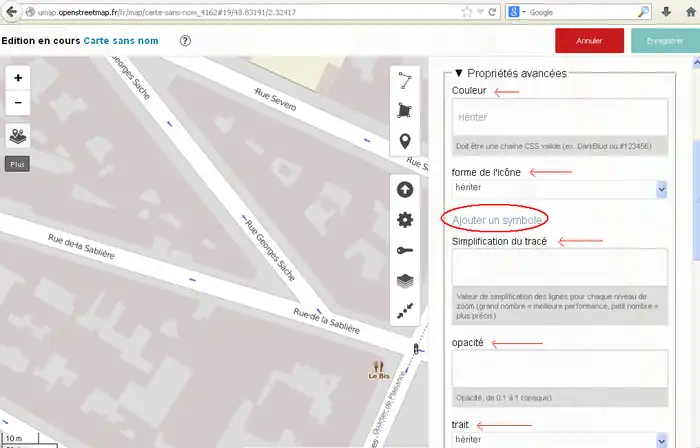Click the opacité input field
Viewport: 700px width, 448px height.
559,368
